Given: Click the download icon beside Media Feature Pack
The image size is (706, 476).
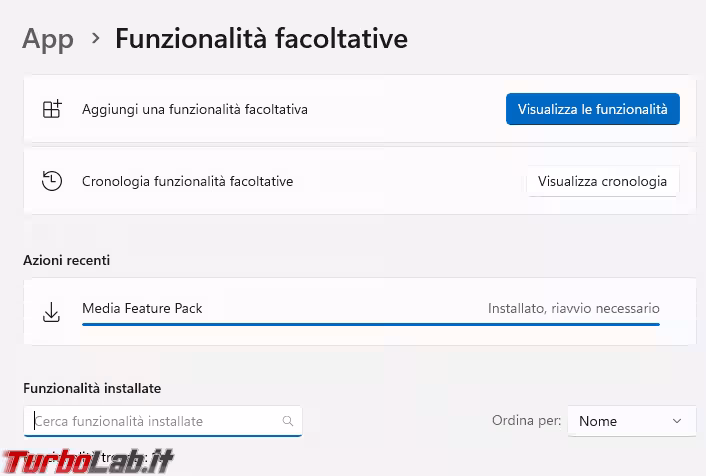Looking at the screenshot, I should click(52, 312).
